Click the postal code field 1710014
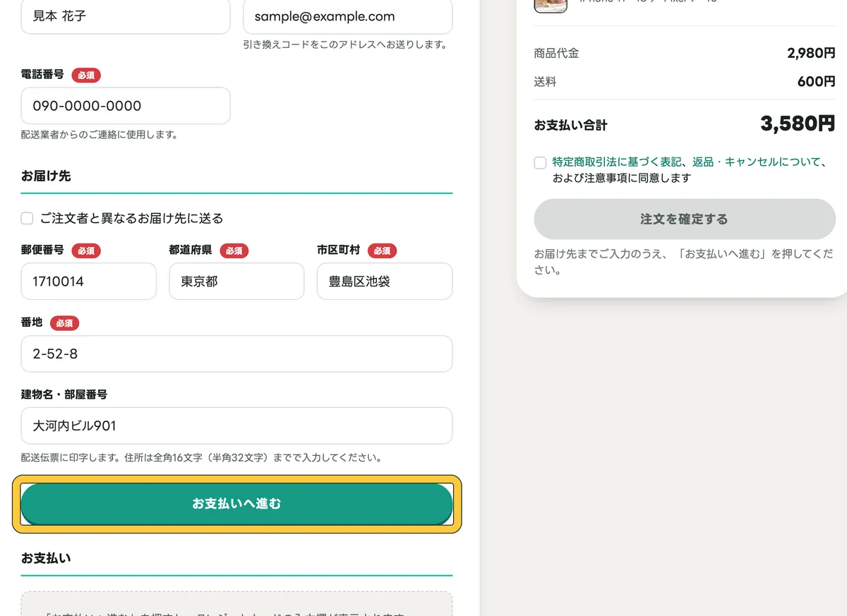Viewport: 847px width, 616px height. [x=89, y=282]
